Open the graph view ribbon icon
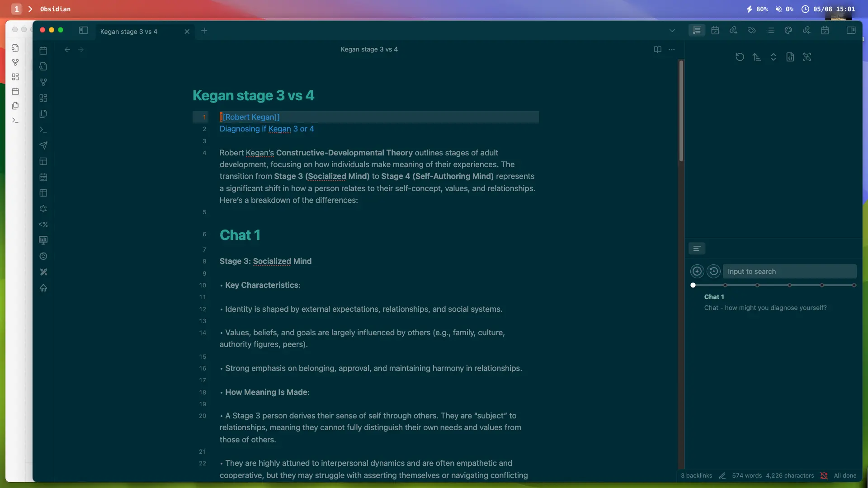Screen dimensions: 868x488 43,82
